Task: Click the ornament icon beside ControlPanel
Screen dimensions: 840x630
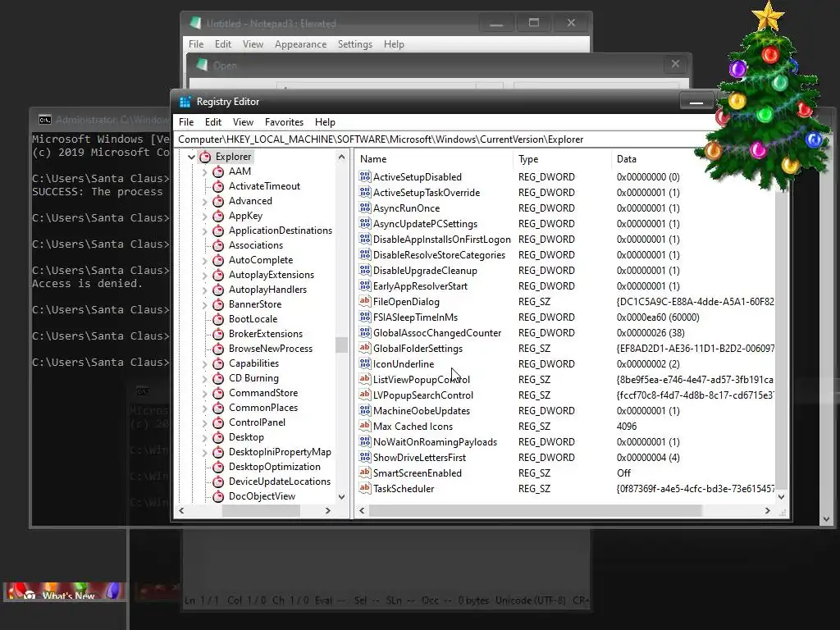Action: (218, 422)
